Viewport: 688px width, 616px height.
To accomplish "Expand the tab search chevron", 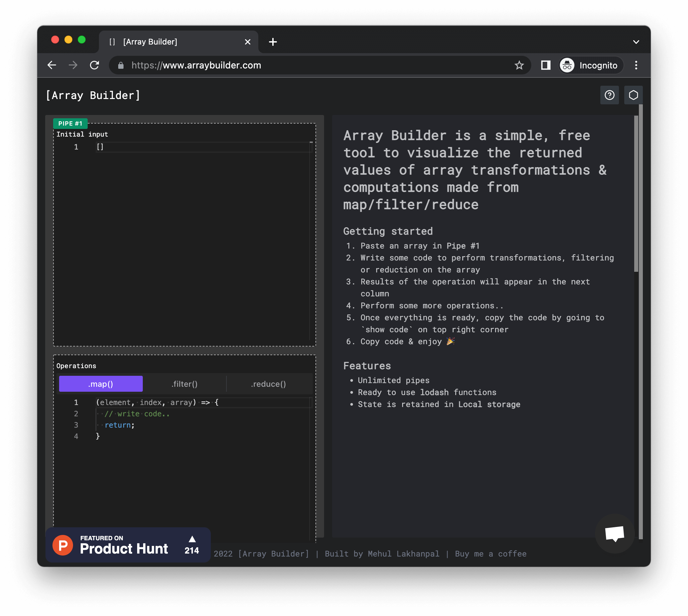I will tap(636, 42).
